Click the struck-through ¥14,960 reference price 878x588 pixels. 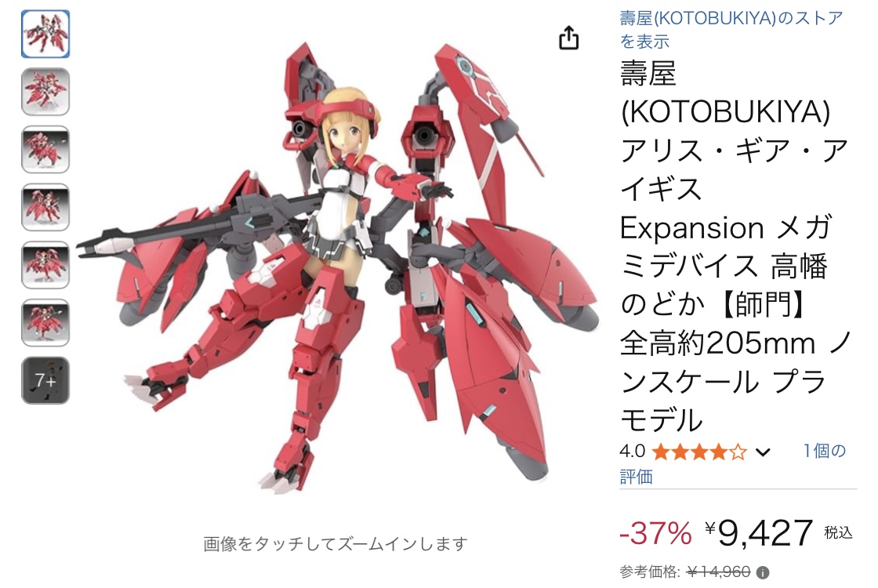pyautogui.click(x=718, y=572)
